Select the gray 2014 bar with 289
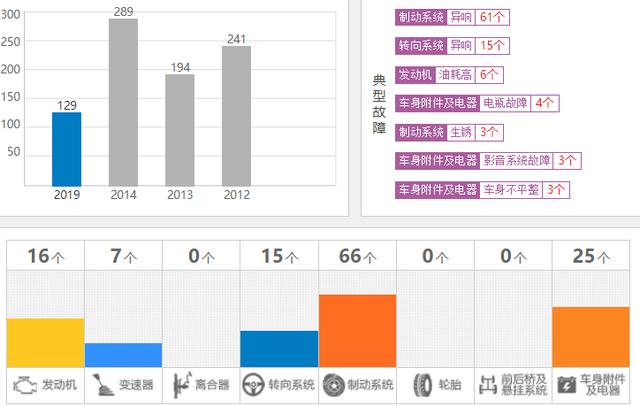The width and height of the screenshot is (640, 406). point(123,102)
